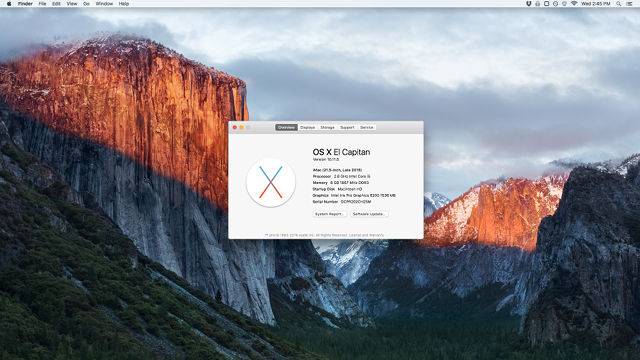Click the Wi-Fi status icon
This screenshot has width=640, height=360.
tap(574, 3)
